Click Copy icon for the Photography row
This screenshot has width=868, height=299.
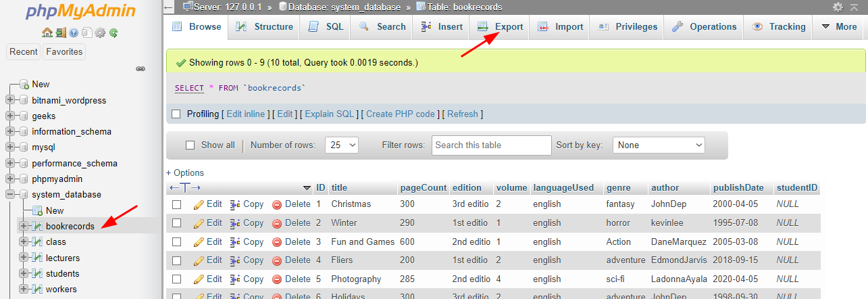(x=235, y=279)
